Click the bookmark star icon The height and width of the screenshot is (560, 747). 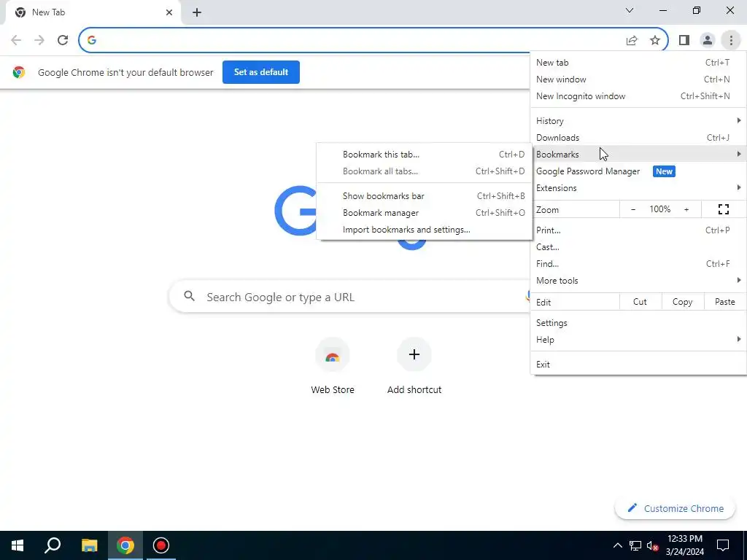pyautogui.click(x=655, y=40)
